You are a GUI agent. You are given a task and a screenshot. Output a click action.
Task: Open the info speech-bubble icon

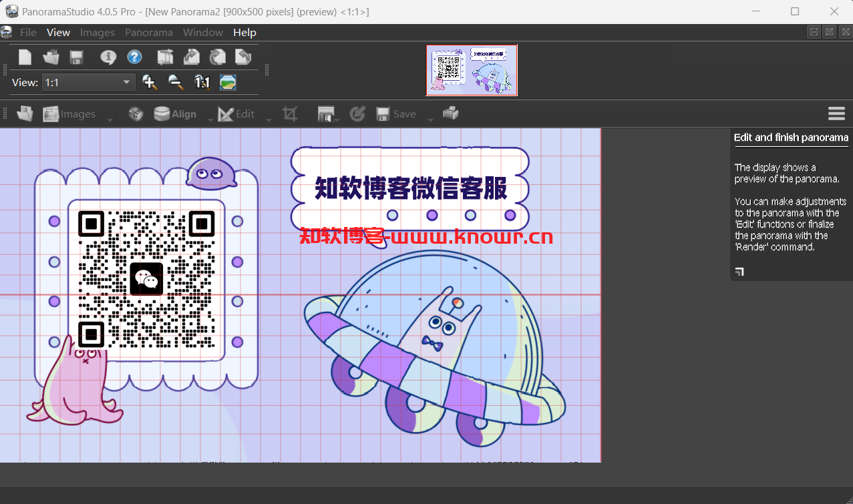108,57
